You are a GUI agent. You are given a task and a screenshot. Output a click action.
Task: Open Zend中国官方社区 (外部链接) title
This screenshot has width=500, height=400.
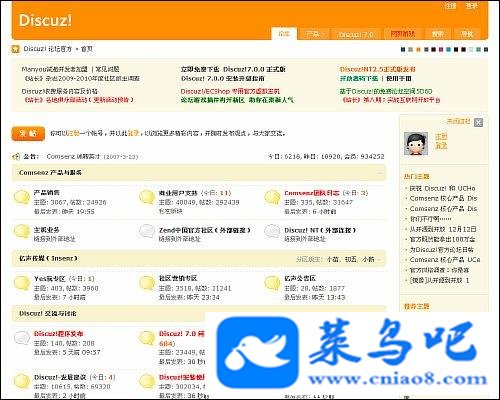[x=204, y=230]
